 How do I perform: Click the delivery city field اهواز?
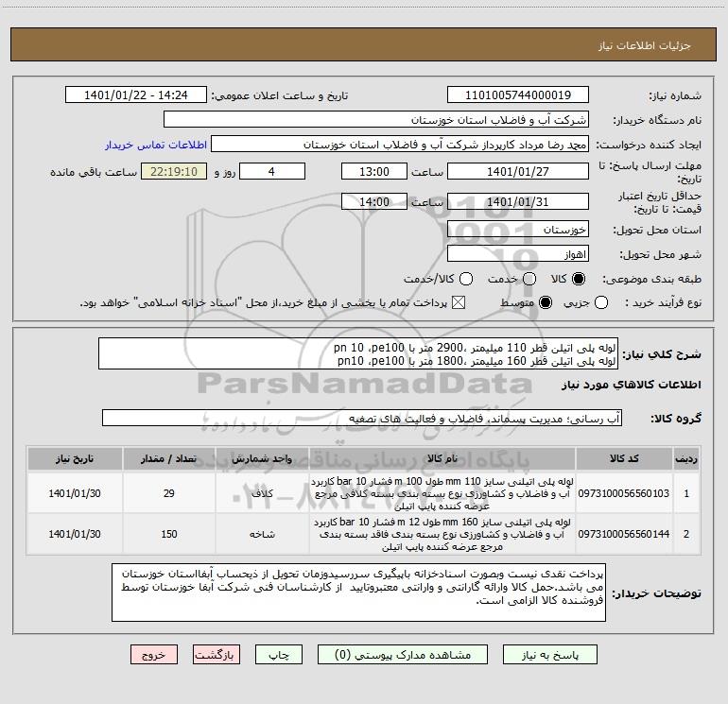coord(518,254)
